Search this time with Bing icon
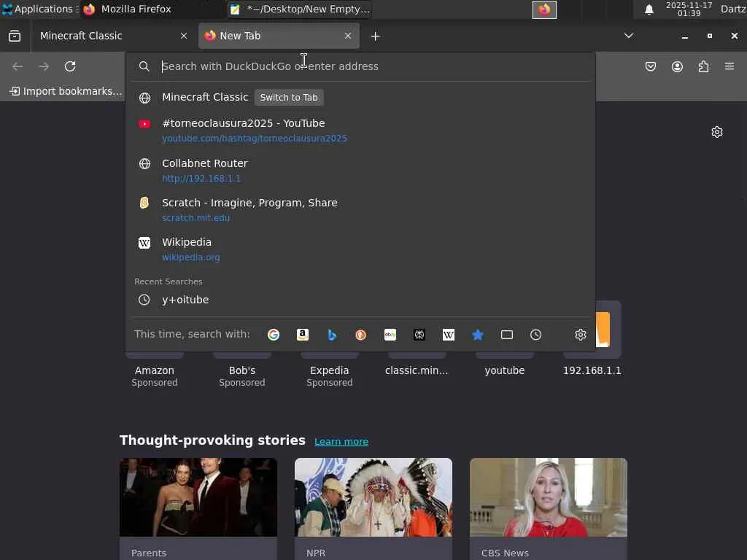The image size is (747, 560). [332, 335]
